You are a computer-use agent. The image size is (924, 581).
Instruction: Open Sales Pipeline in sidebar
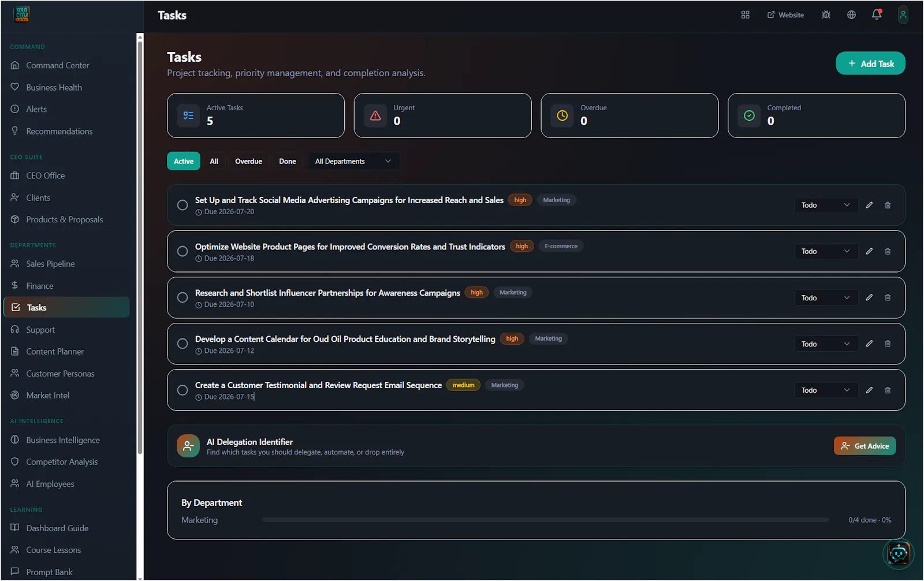66,264
